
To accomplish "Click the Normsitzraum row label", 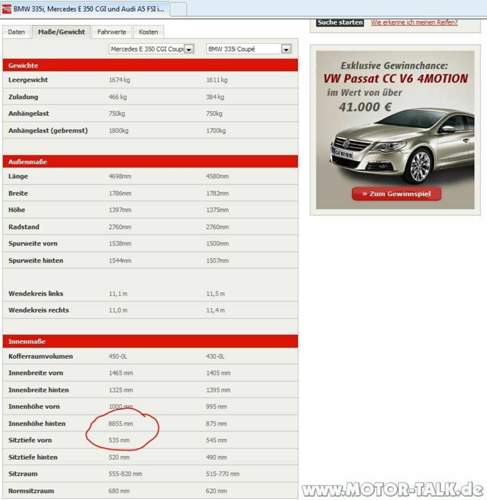I will [x=31, y=491].
